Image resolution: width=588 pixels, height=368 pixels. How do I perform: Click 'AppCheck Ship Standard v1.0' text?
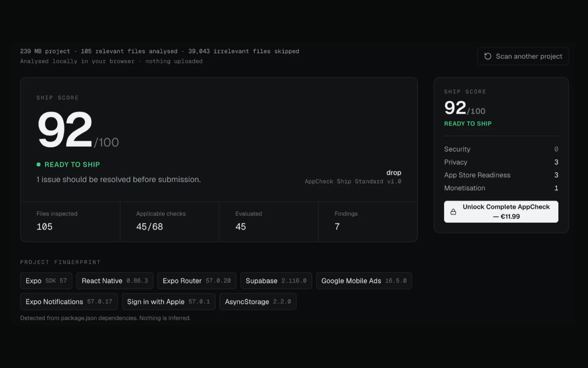click(x=353, y=182)
